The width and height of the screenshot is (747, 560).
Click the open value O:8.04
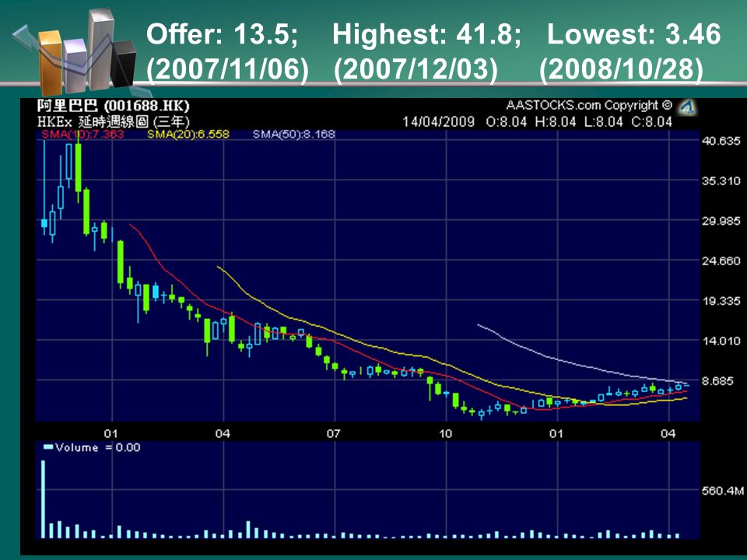click(x=507, y=122)
